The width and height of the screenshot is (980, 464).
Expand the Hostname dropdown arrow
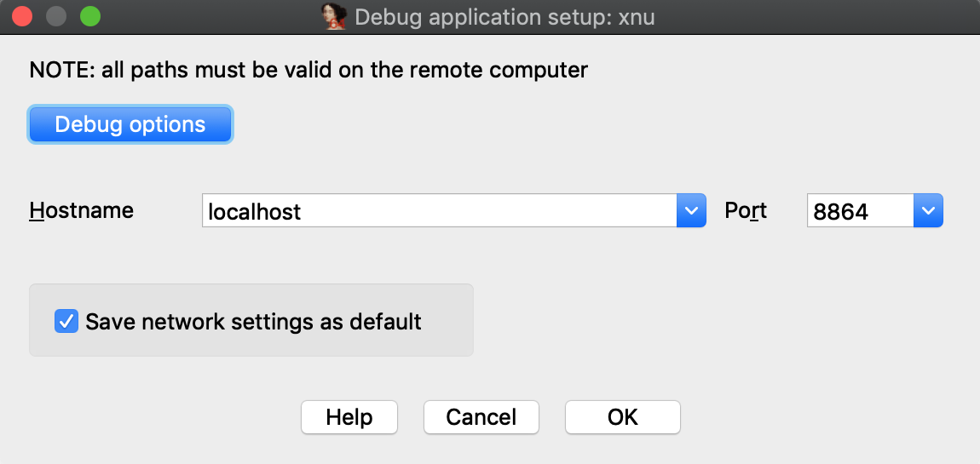[x=691, y=210]
